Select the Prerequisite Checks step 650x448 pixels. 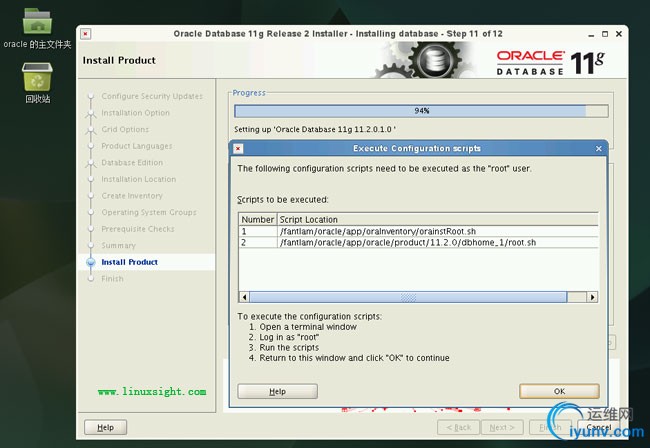click(x=138, y=229)
